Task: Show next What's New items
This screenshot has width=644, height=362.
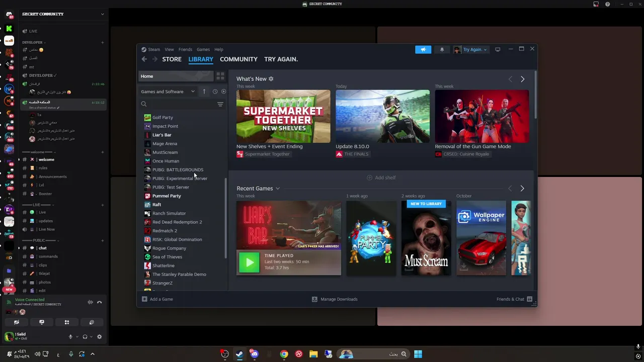Action: point(522,79)
